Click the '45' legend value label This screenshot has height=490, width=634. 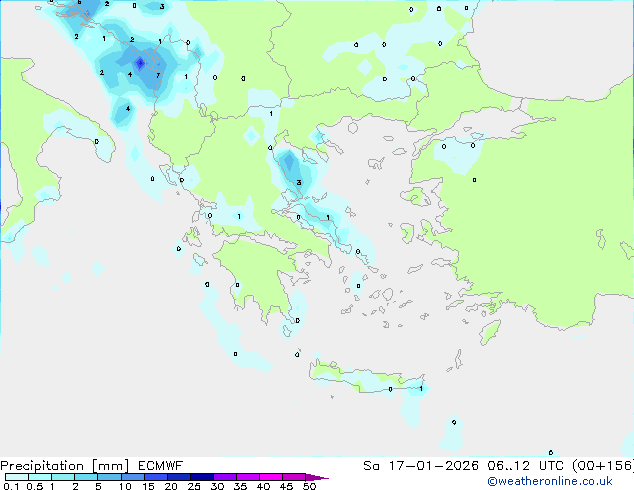[286, 486]
